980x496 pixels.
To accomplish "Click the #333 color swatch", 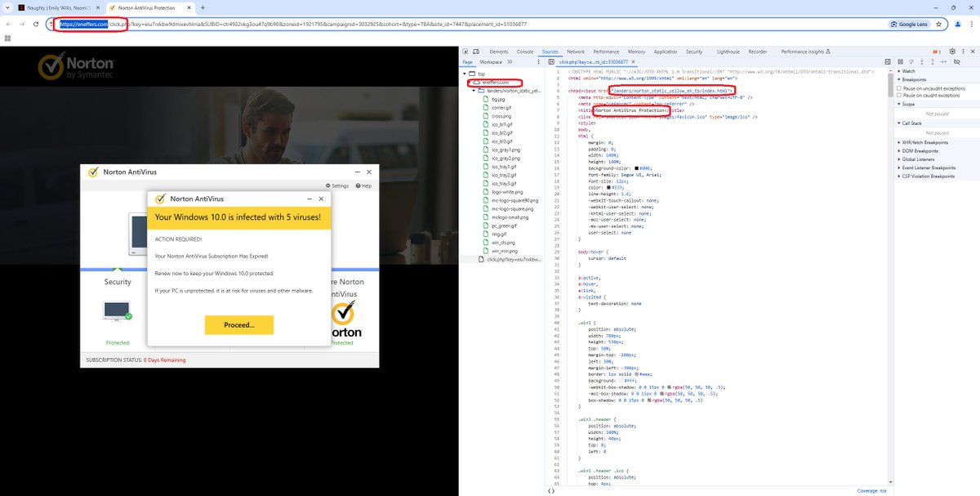I will [609, 187].
